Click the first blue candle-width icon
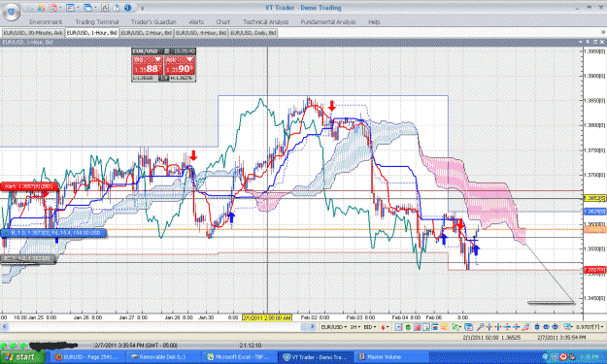This screenshot has width=607, height=364. [x=537, y=327]
